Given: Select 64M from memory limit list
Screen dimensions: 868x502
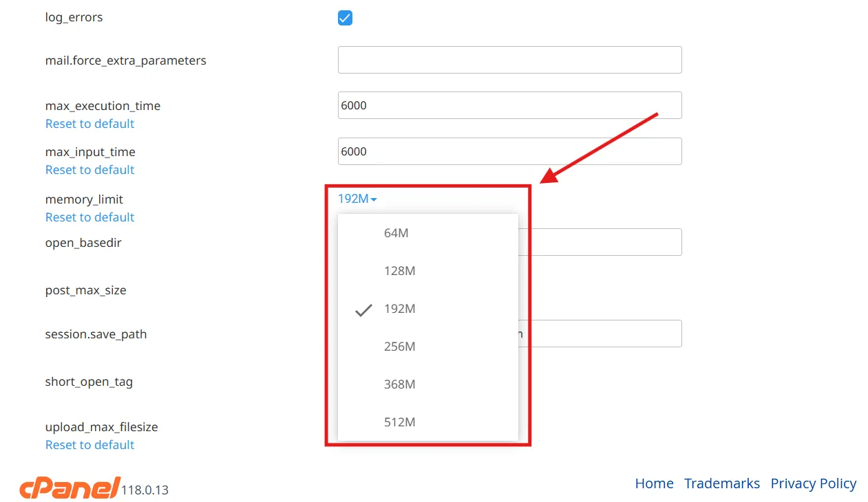Looking at the screenshot, I should point(396,233).
